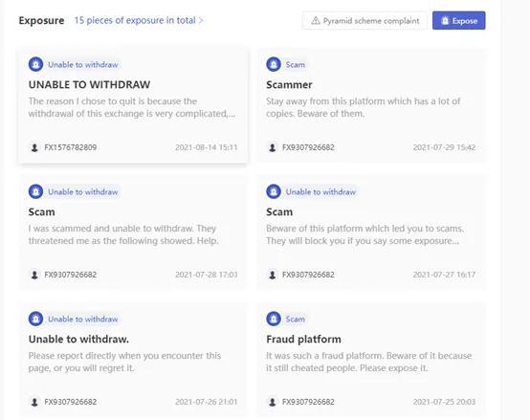Image resolution: width=530 pixels, height=420 pixels.
Task: Click user avatar on 2021-07-29 Scammer card
Action: click(272, 147)
